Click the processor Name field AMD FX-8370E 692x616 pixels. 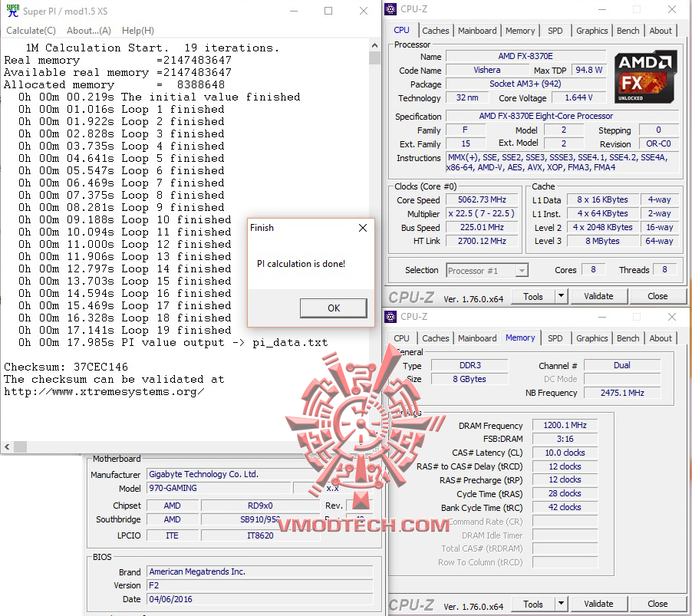point(526,56)
